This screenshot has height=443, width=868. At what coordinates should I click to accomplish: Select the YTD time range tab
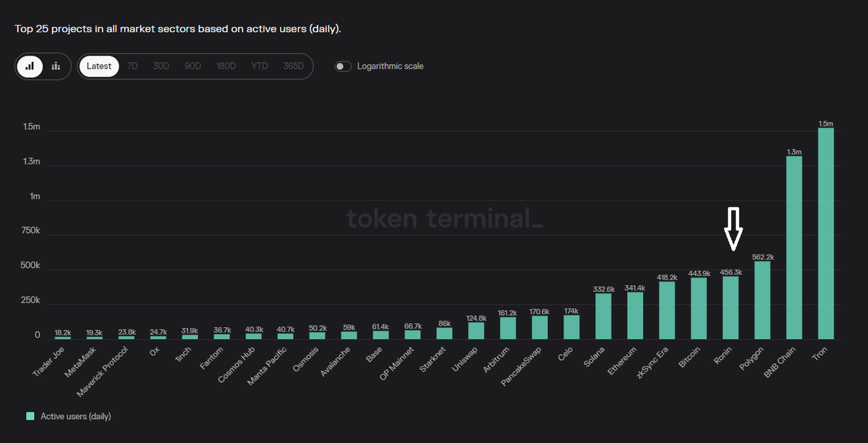point(260,66)
